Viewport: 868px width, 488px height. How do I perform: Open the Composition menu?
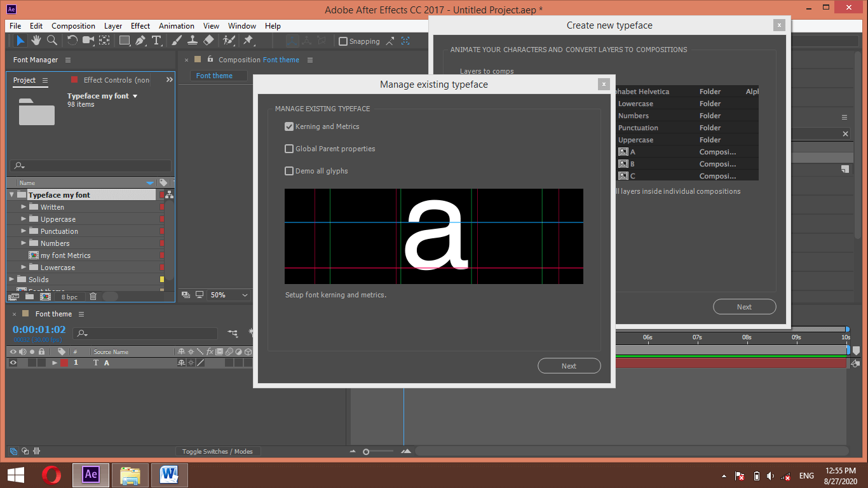pyautogui.click(x=73, y=26)
